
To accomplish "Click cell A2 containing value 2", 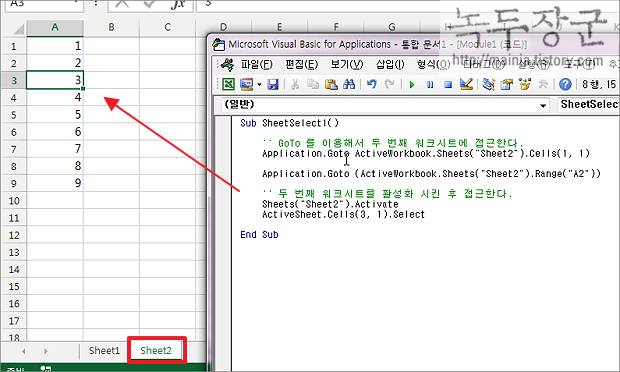I will click(x=55, y=63).
